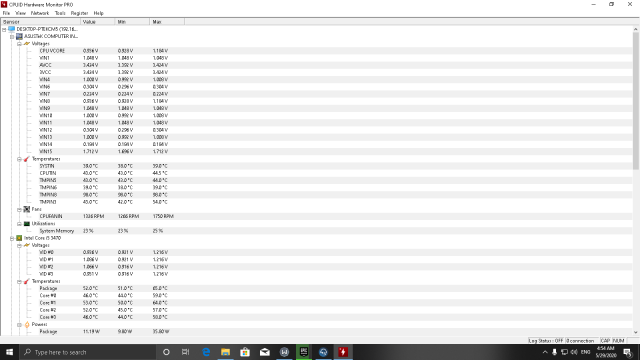Click the Intel Core i5 3470 chip icon
The image size is (640, 360).
point(19,238)
